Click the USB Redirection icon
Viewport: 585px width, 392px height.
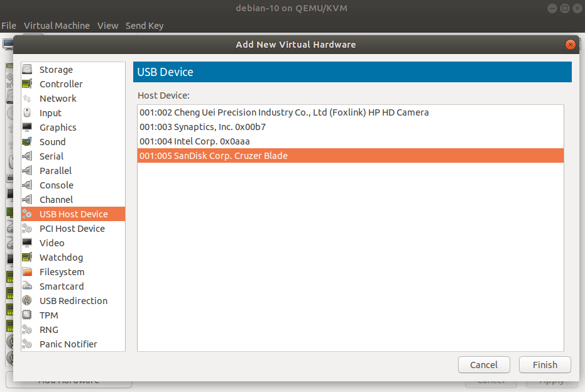click(x=27, y=301)
